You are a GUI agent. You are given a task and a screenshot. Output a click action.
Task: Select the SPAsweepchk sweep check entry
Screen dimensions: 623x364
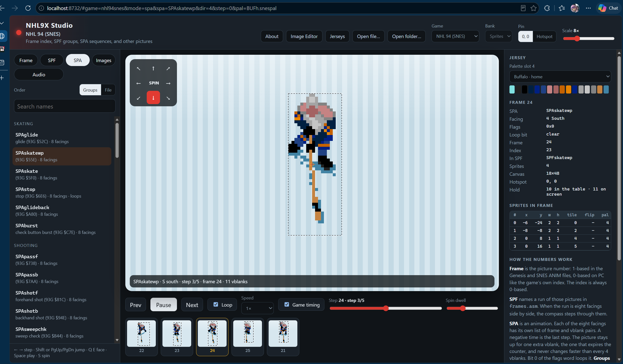(x=62, y=332)
